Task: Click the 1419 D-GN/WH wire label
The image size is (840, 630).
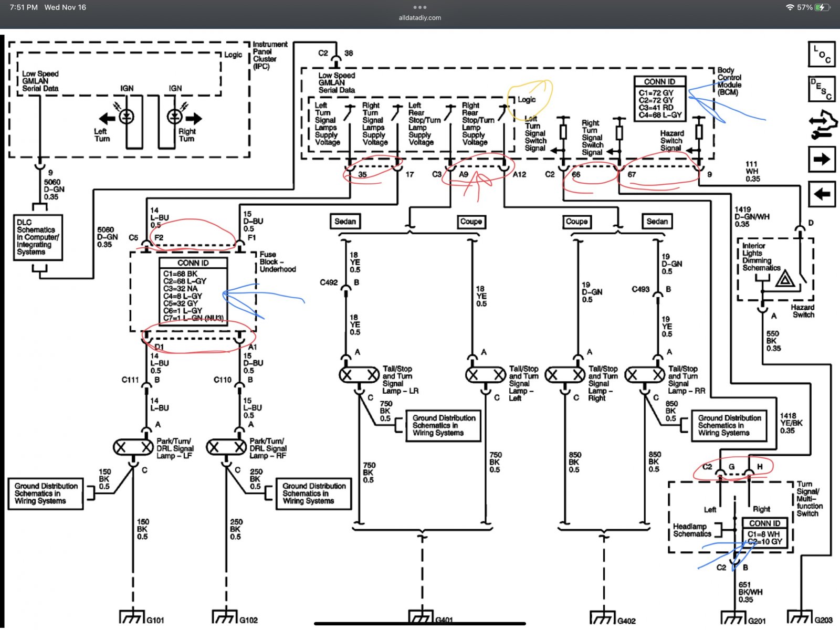Action: [752, 216]
